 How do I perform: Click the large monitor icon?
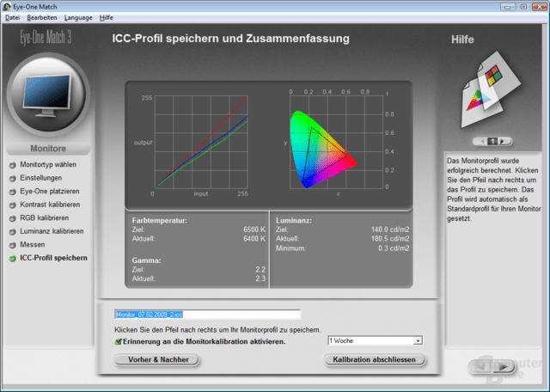48,95
